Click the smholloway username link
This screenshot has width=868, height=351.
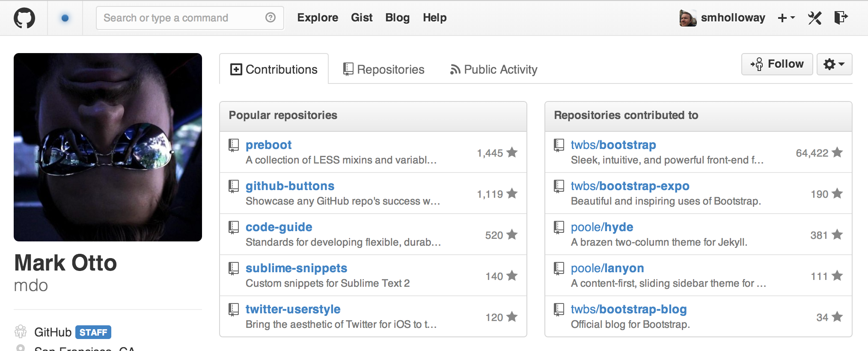click(733, 18)
